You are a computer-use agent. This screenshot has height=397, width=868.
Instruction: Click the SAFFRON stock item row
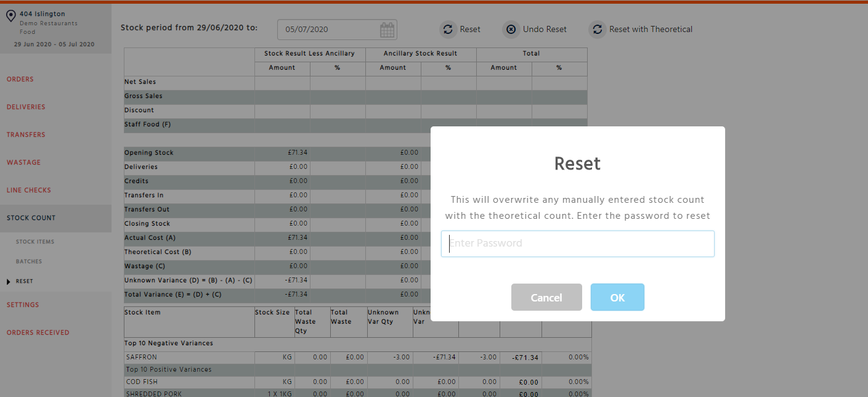point(357,358)
